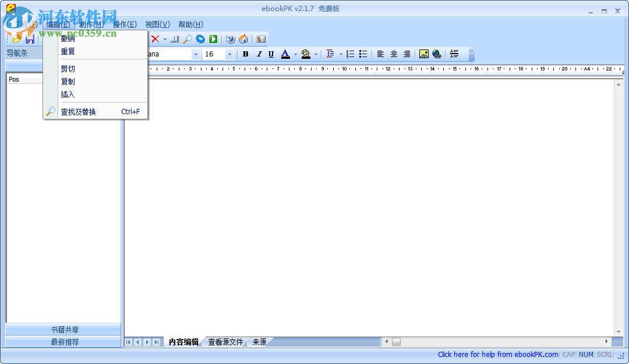Click the Save diskette icon
Viewport: 629px width, 364px height.
29,38
